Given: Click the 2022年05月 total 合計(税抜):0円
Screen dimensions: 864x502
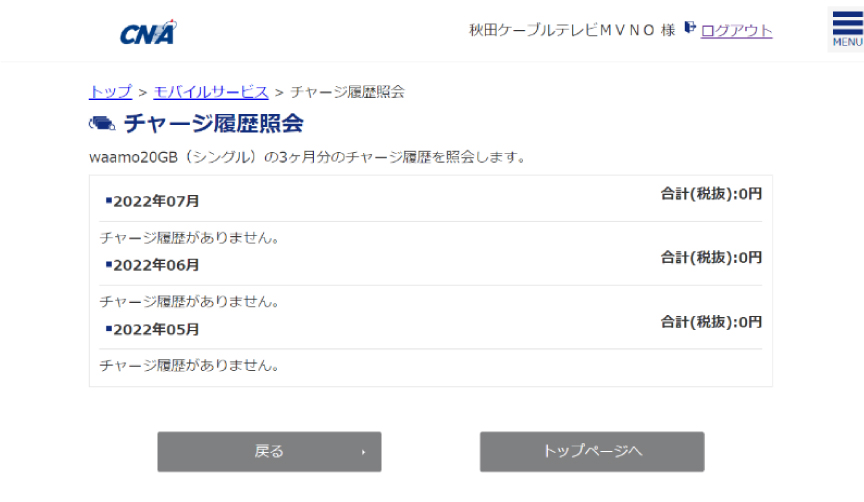Looking at the screenshot, I should [711, 322].
